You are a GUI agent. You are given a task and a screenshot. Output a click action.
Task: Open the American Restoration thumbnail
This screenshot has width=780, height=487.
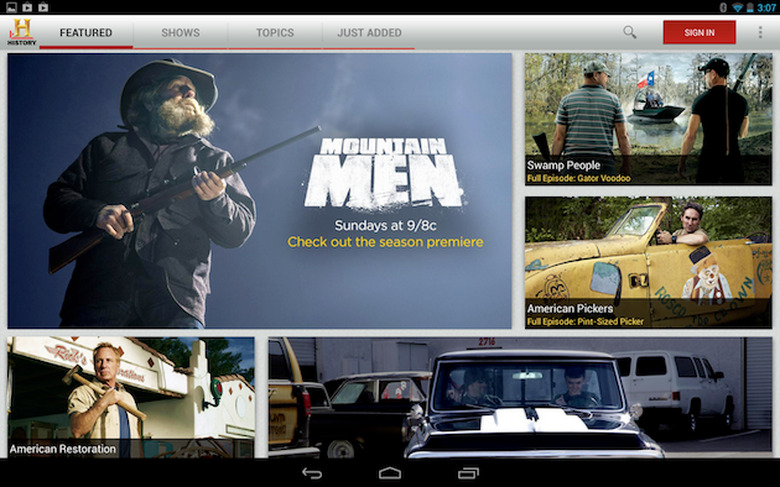point(131,396)
